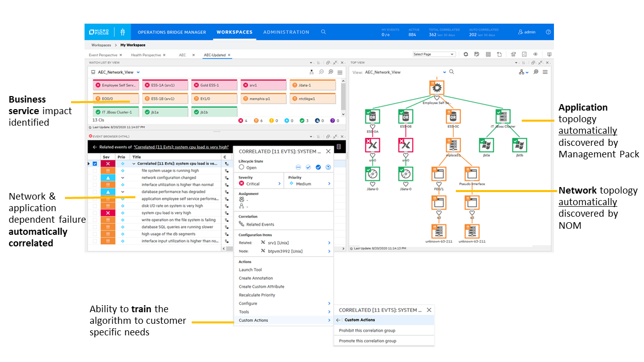Open the help icon next to admin
This screenshot has height=362, width=644.
(548, 32)
